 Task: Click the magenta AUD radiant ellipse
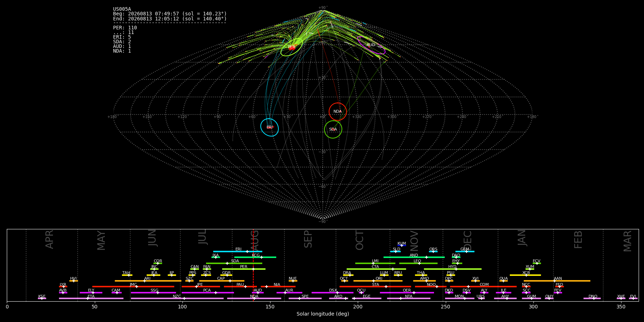point(371,45)
